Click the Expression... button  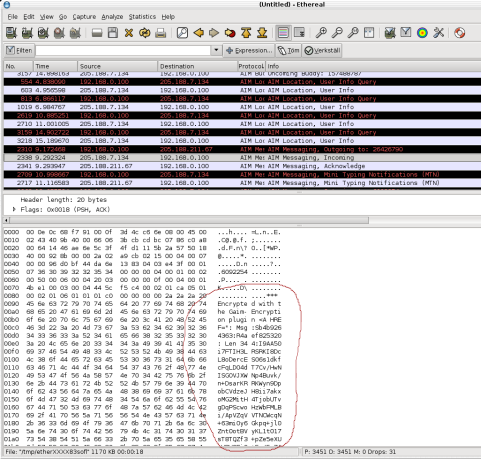[249, 50]
